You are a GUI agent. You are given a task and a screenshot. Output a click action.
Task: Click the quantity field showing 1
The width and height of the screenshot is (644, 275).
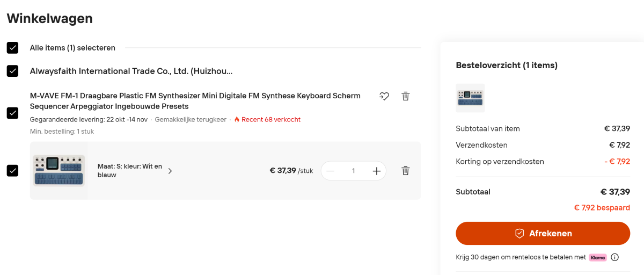point(354,171)
